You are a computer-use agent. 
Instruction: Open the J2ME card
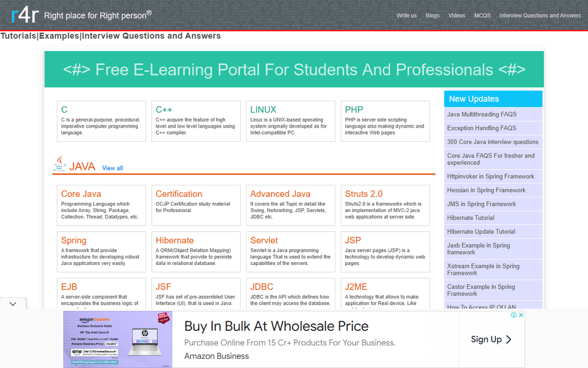coord(385,293)
